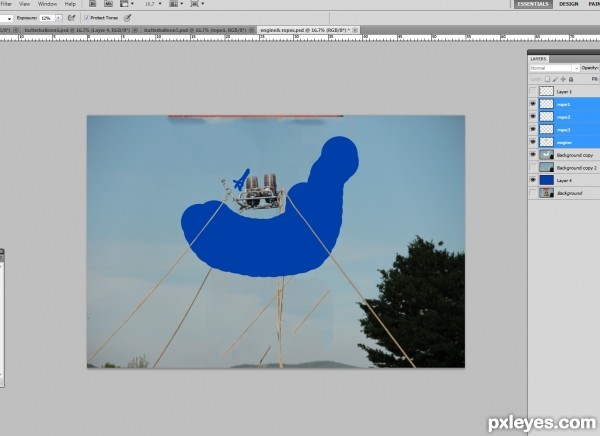Switch to the butterballoon6.psd Layer 4 tab

(77, 30)
